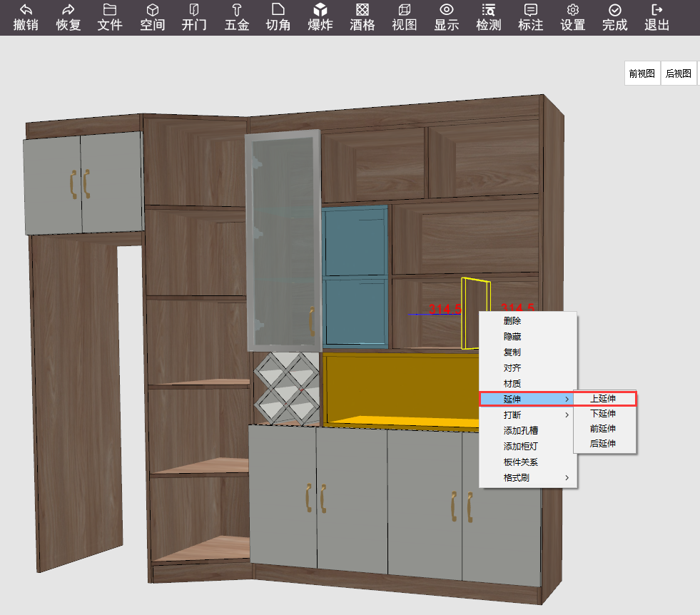Expand the 格式刷 submenu arrow

pos(567,477)
